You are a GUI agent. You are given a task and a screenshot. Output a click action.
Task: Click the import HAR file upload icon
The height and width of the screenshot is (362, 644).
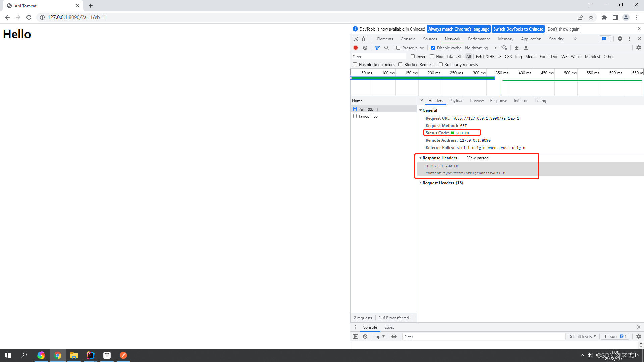[517, 48]
